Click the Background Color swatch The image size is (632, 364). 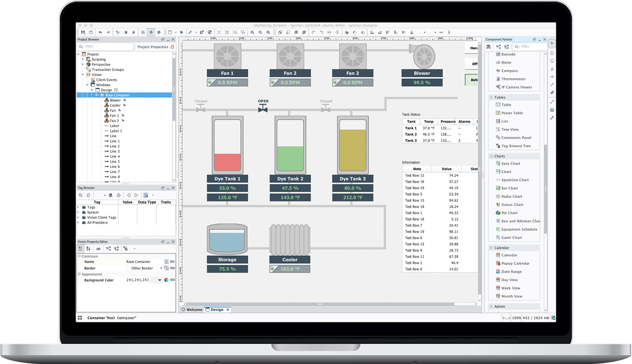click(166, 280)
